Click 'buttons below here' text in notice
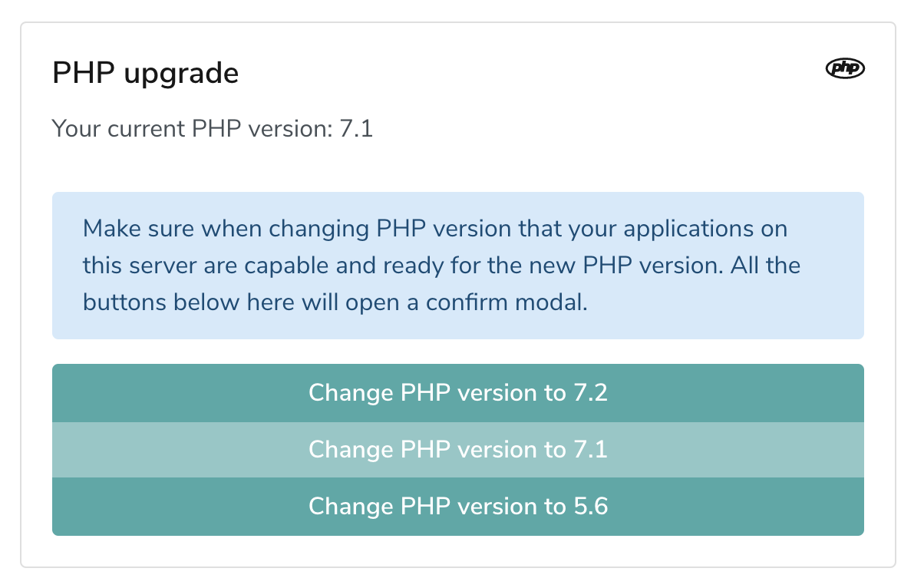This screenshot has width=924, height=588. coord(189,302)
